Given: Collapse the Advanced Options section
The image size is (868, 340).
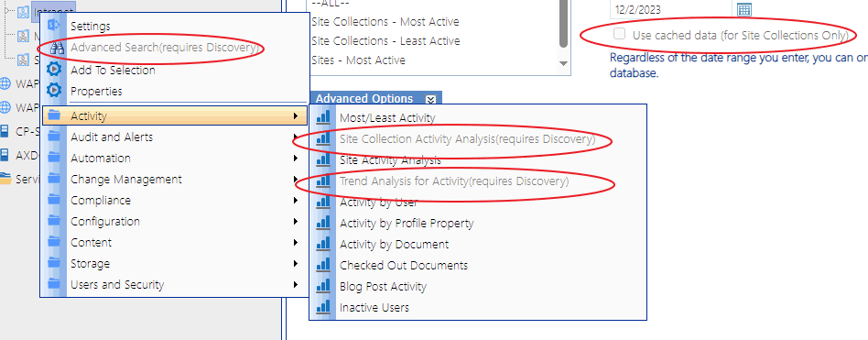Looking at the screenshot, I should (430, 99).
